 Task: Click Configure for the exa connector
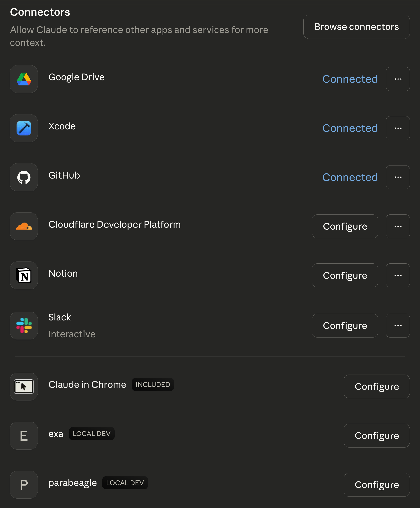[x=376, y=436]
